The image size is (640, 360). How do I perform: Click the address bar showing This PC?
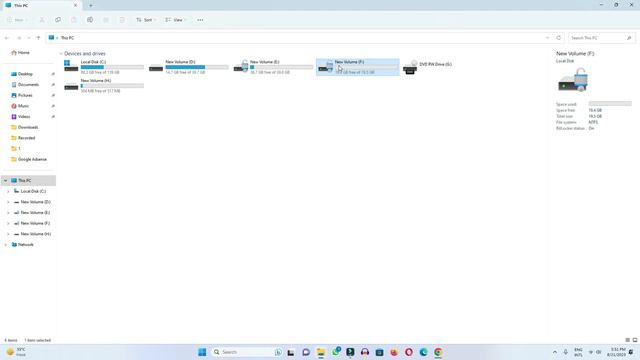[299, 38]
